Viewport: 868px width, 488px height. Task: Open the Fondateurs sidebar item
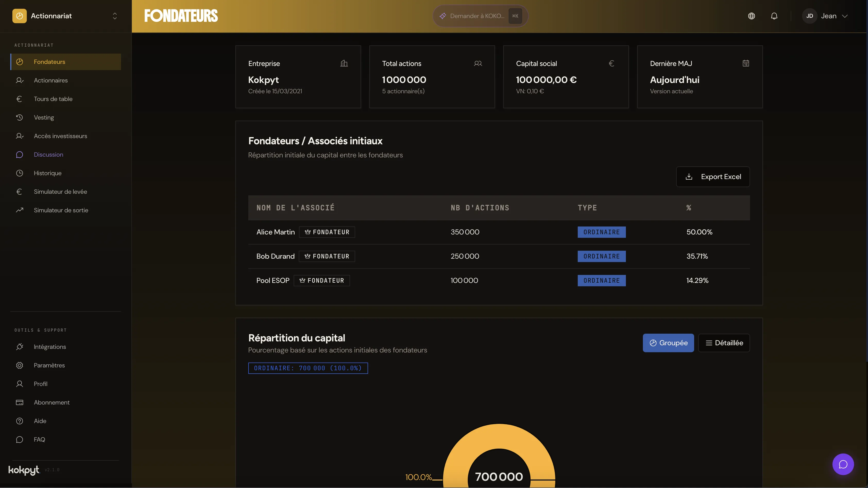pyautogui.click(x=66, y=62)
